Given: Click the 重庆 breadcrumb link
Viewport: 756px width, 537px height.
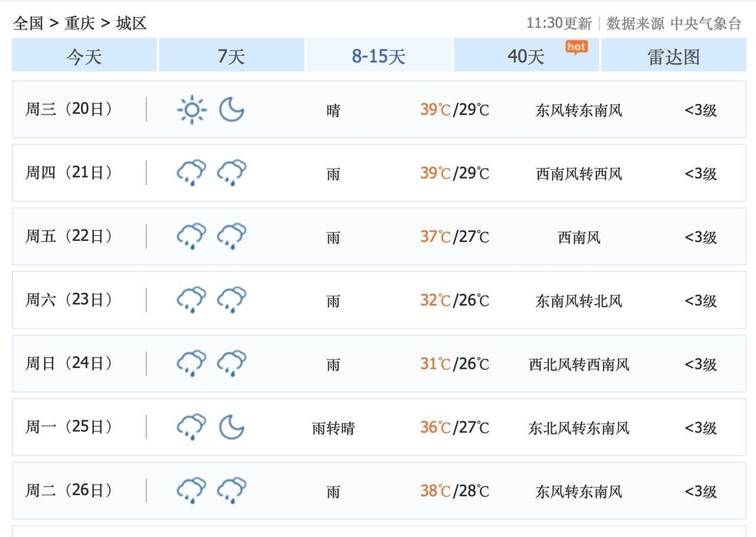Looking at the screenshot, I should click(x=80, y=23).
